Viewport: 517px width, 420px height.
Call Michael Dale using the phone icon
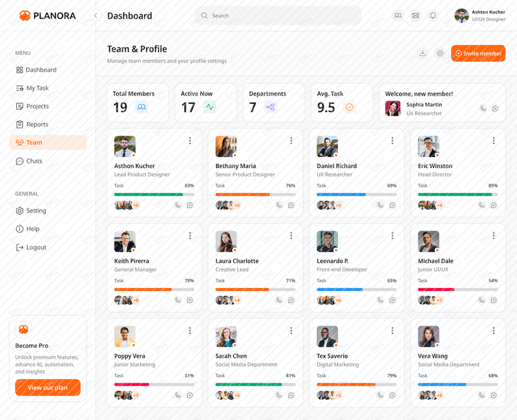click(x=481, y=300)
